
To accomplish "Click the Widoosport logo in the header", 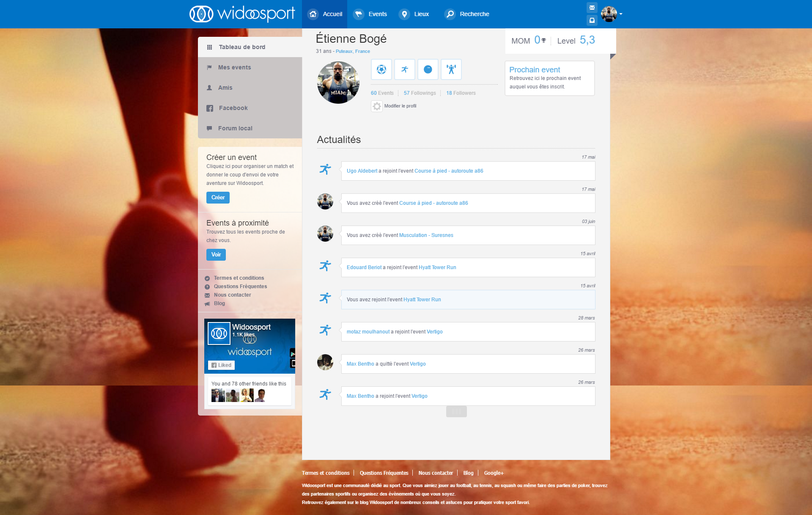I will [x=242, y=14].
